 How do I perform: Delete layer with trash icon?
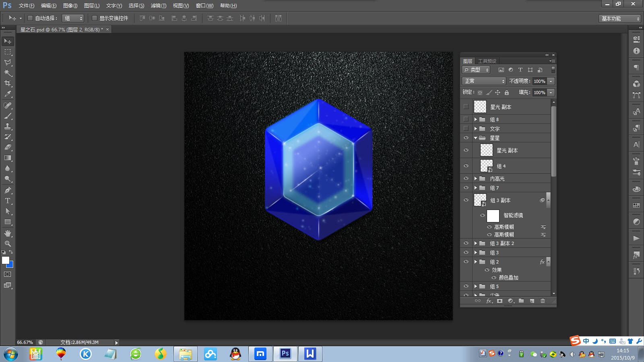pyautogui.click(x=543, y=301)
